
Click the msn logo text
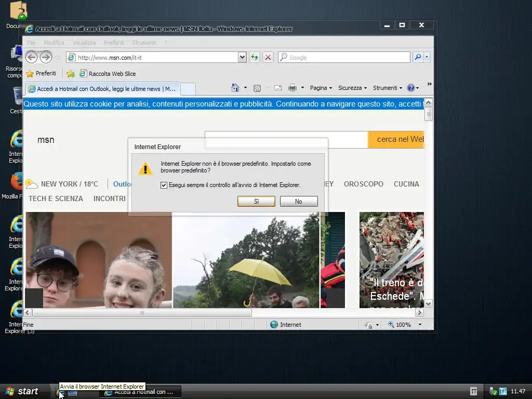pyautogui.click(x=46, y=140)
